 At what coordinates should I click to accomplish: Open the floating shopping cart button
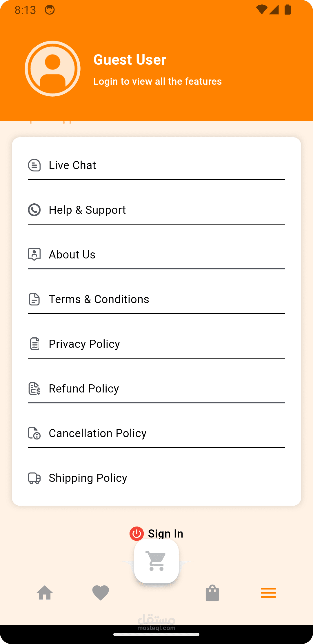click(156, 561)
